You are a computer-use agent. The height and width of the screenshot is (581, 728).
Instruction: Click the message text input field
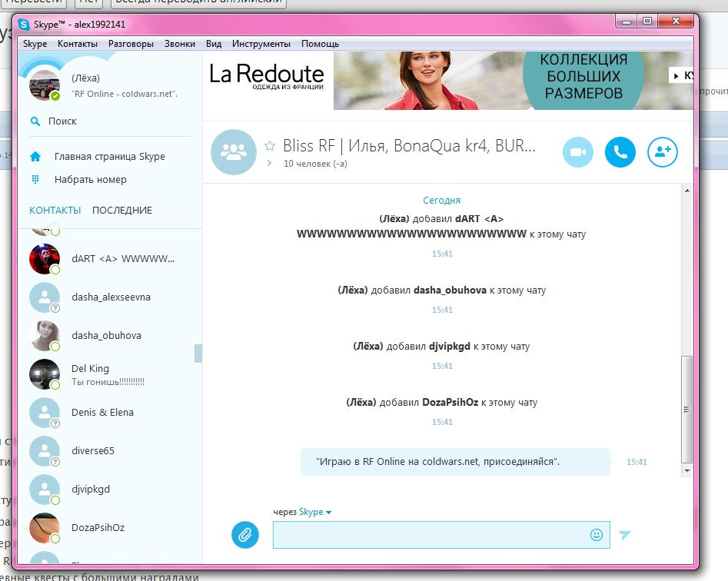(441, 535)
